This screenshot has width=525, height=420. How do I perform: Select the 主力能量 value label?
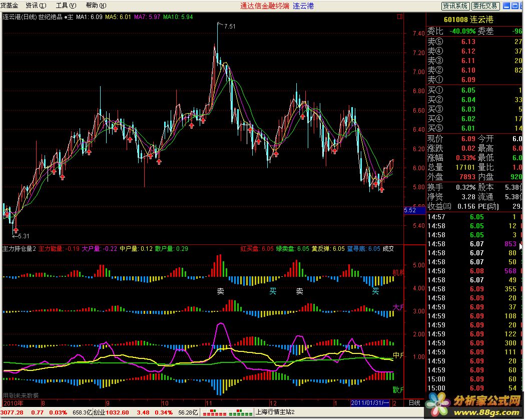tap(59, 249)
